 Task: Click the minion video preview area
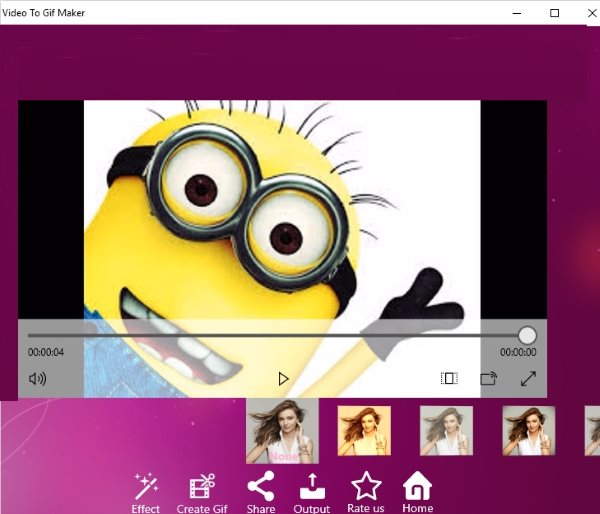pos(282,210)
